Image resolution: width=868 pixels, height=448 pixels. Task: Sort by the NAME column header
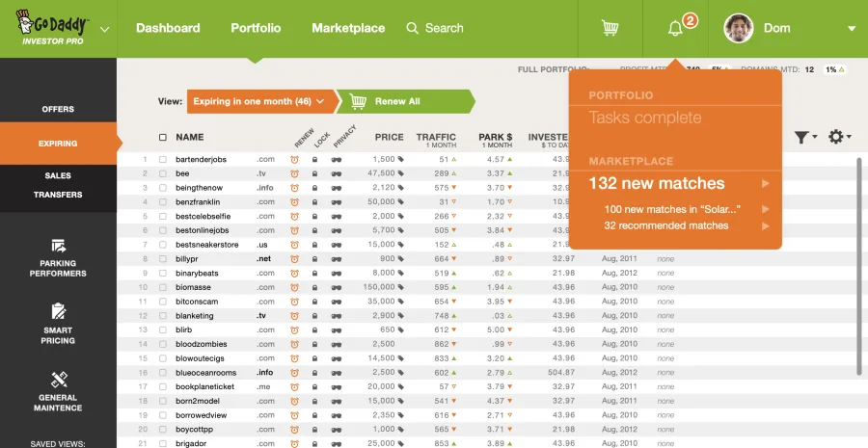coord(190,137)
